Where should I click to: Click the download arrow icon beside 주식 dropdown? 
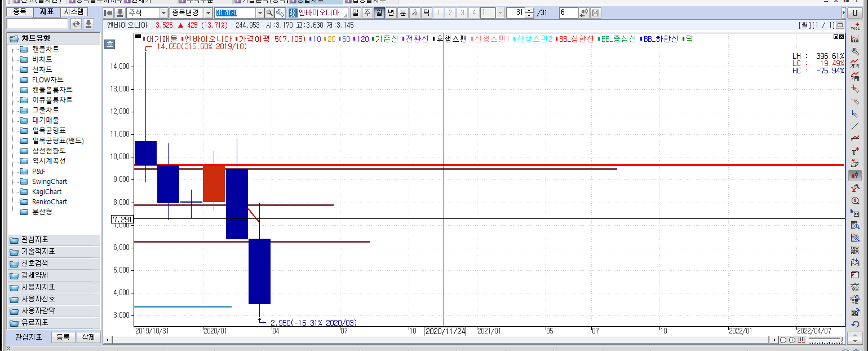click(x=119, y=13)
